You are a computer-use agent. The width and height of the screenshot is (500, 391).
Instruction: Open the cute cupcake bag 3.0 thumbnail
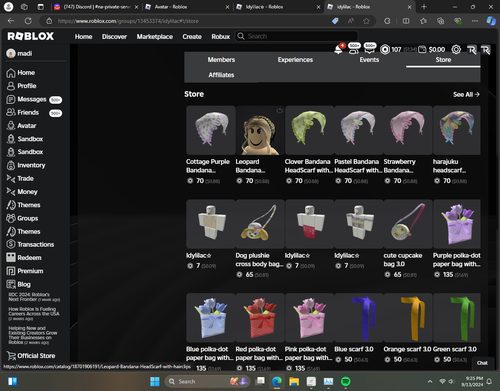408,224
